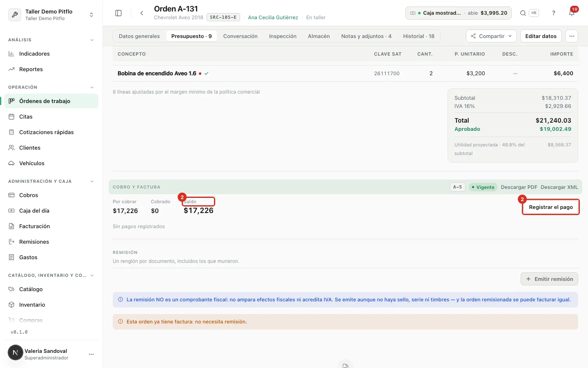588x368 pixels.
Task: Open Indicadores in the sidebar
Action: (x=51, y=54)
